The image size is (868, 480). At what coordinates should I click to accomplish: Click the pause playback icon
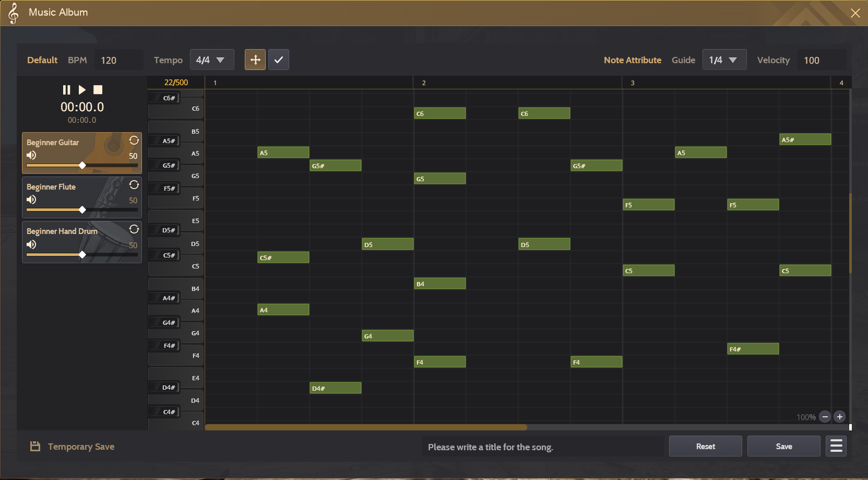[66, 90]
